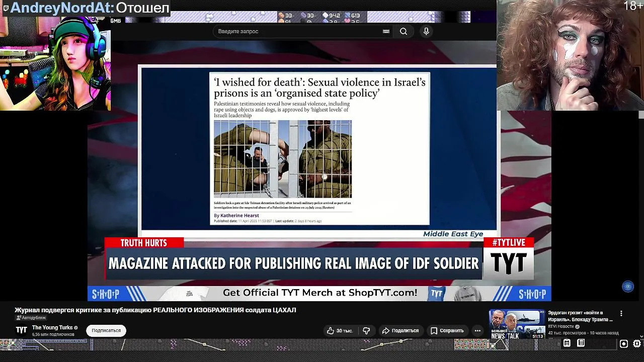Screen dimensions: 644x362
Task: Click the 6,56 млн подписчиков subscriber count
Action: coord(53,334)
